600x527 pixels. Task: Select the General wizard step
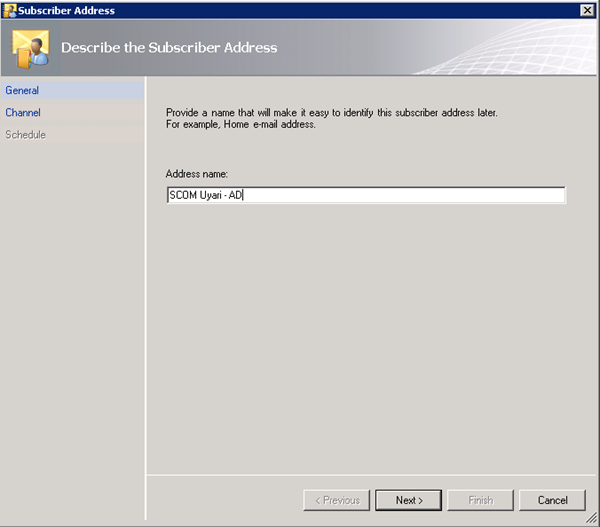73,90
